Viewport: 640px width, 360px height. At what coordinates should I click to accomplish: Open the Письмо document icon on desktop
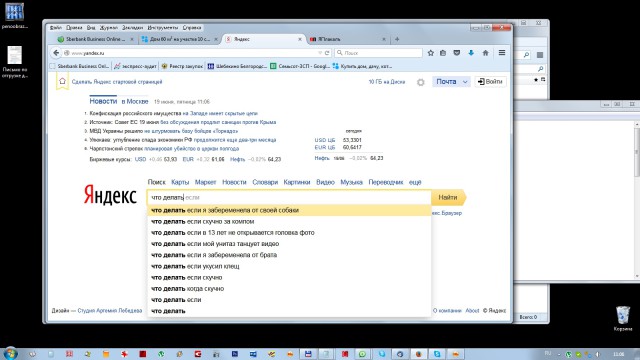pyautogui.click(x=15, y=62)
